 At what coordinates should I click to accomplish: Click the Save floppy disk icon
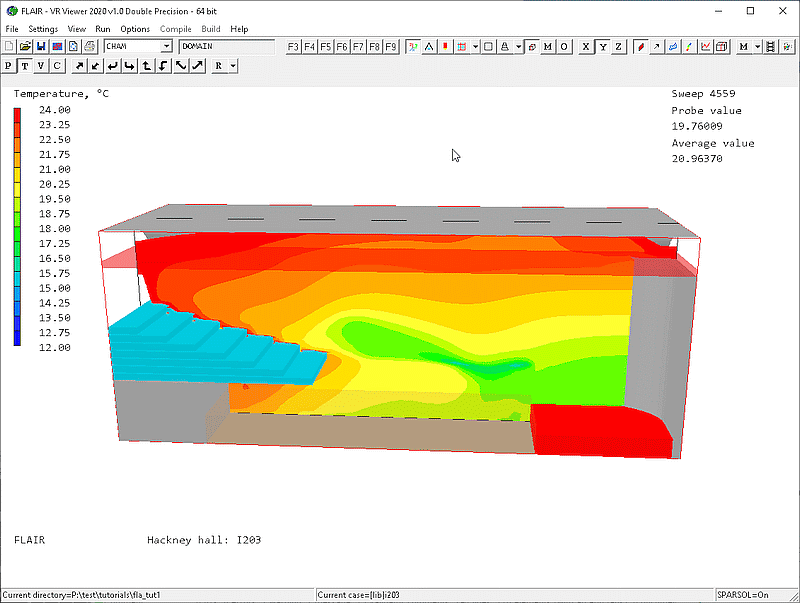click(41, 46)
